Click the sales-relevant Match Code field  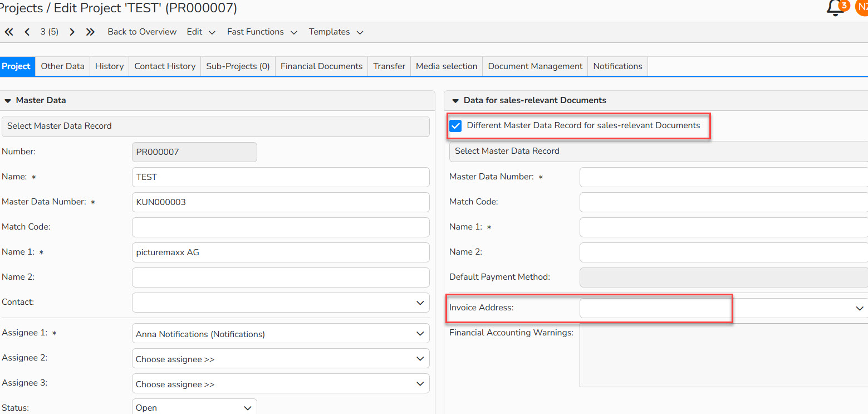724,202
